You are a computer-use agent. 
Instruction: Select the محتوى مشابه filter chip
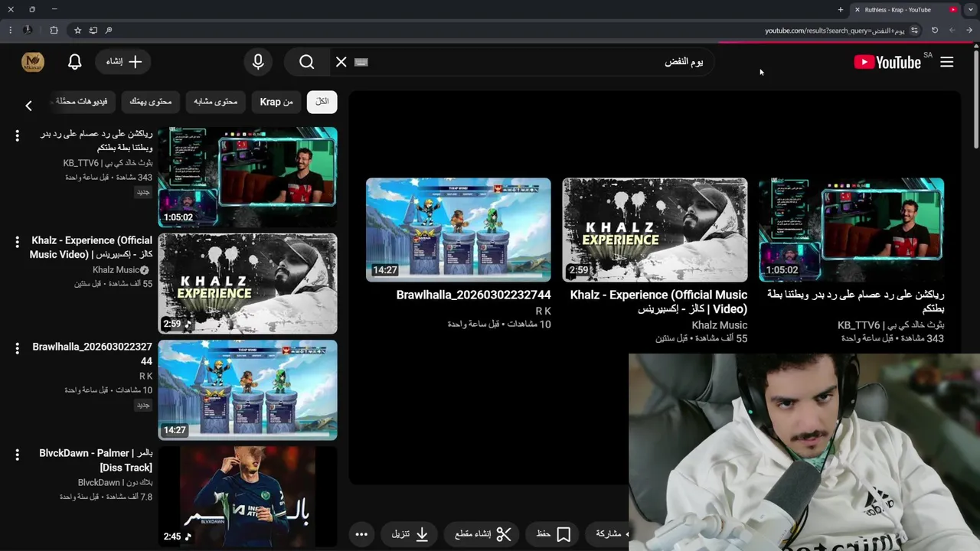tap(215, 101)
